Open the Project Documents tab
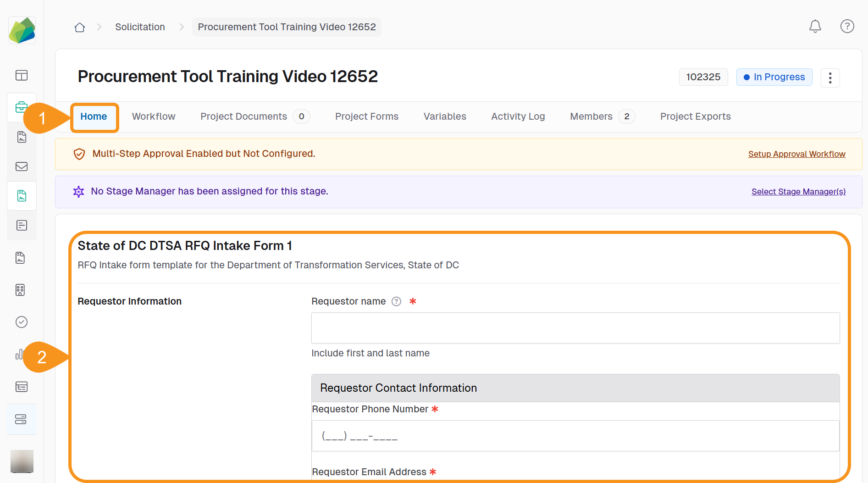The width and height of the screenshot is (868, 483). coord(243,117)
